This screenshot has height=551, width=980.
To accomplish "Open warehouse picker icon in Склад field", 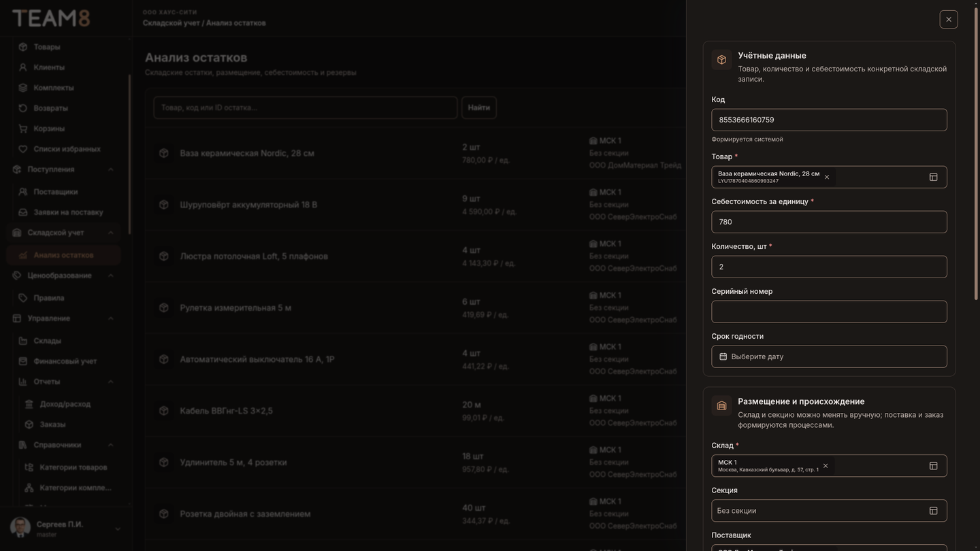I will pyautogui.click(x=934, y=466).
